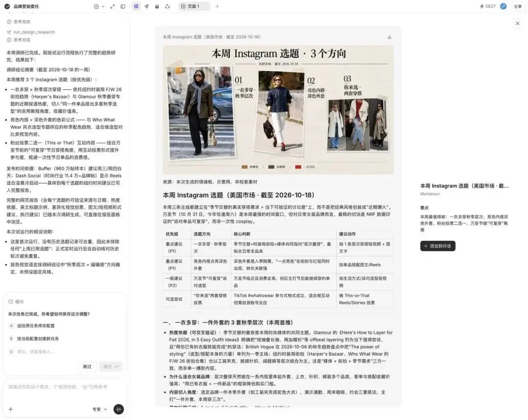Click the app logo beside 品牌营销委托
Viewport: 528px width, 420px height.
(7, 6)
